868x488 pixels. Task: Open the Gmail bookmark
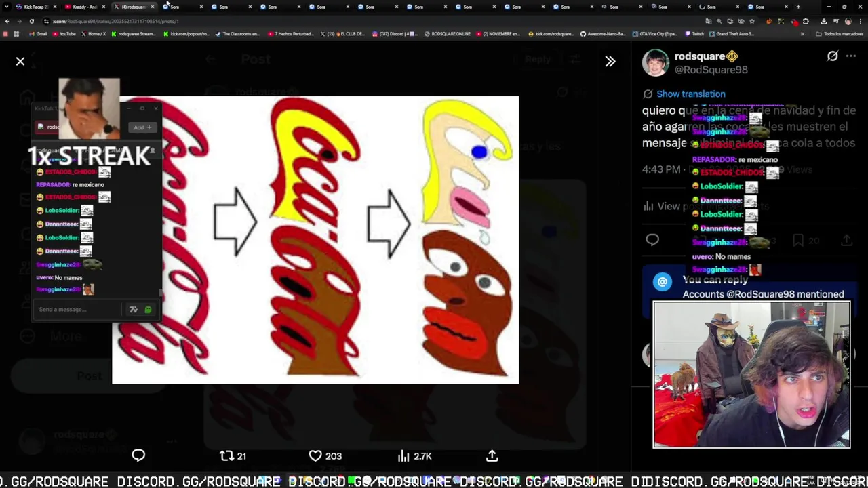[39, 34]
